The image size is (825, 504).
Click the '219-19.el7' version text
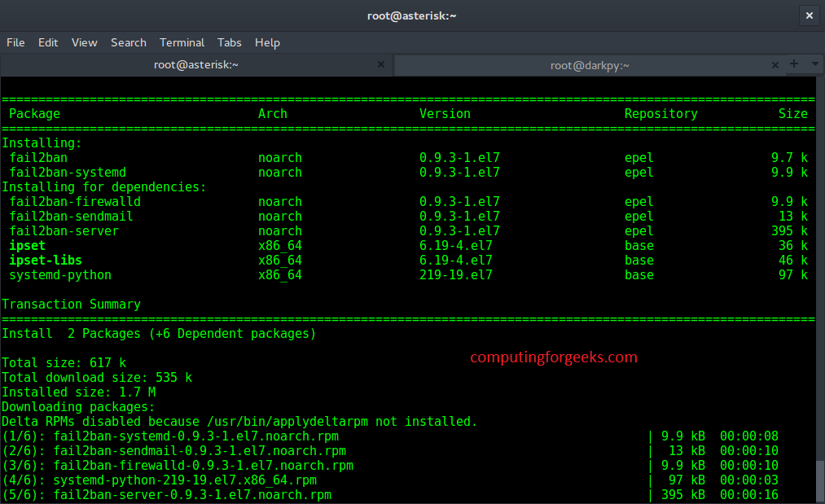455,275
